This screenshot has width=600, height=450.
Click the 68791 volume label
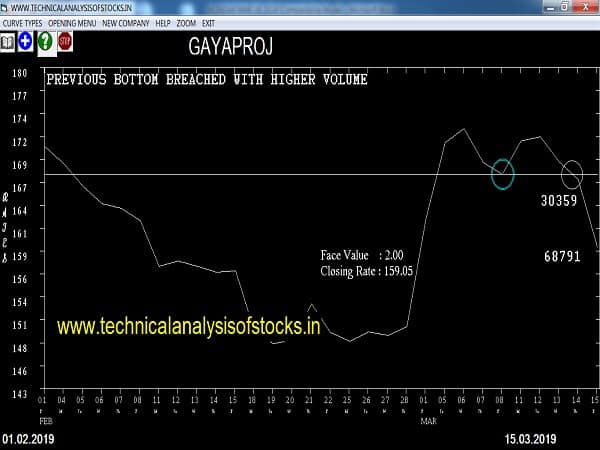pos(561,257)
